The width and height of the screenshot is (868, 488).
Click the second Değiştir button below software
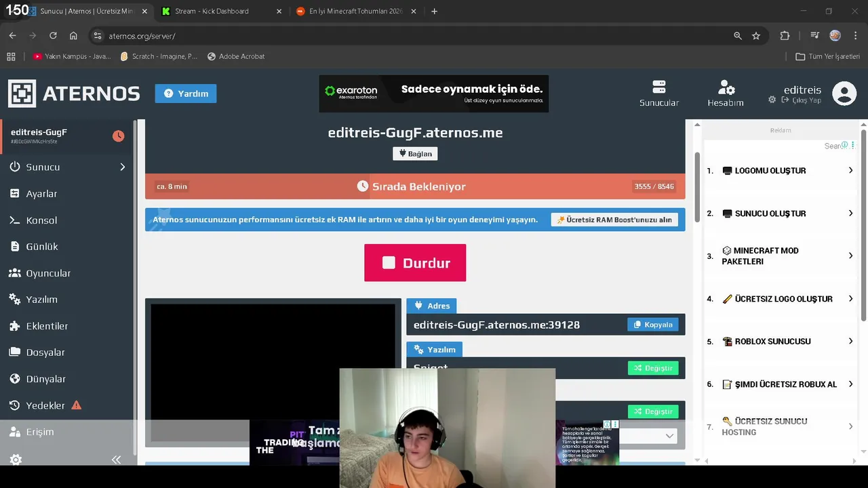[653, 411]
